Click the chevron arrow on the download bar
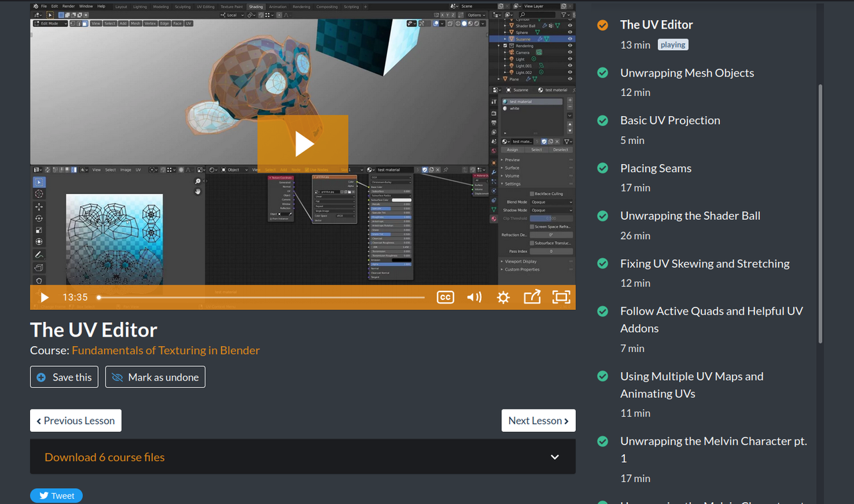The height and width of the screenshot is (504, 854). 554,457
